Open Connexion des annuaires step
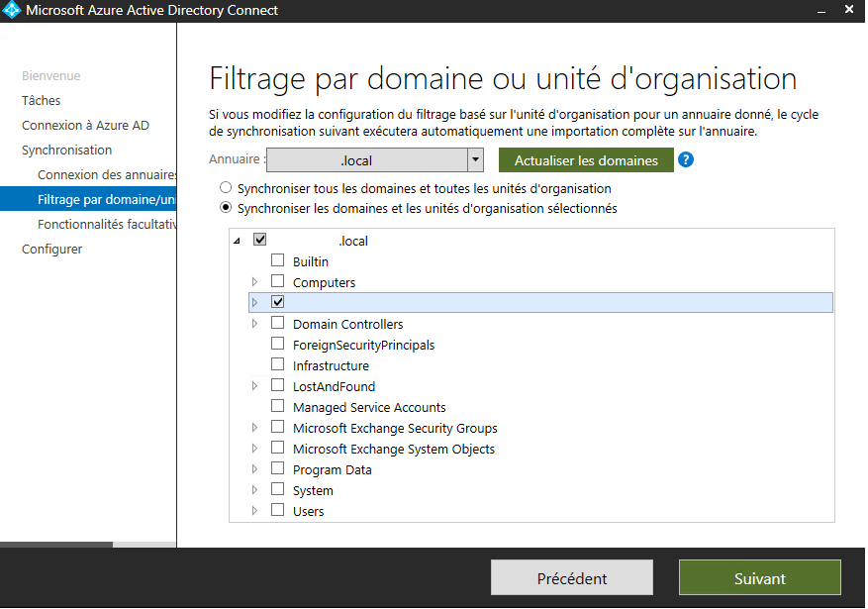Viewport: 868px width, 609px height. click(107, 174)
